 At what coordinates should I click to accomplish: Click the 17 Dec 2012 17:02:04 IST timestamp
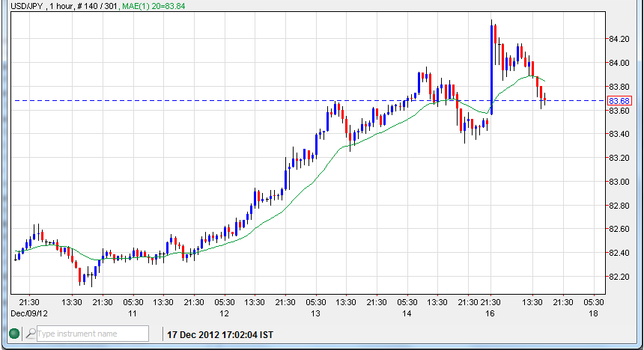point(220,335)
